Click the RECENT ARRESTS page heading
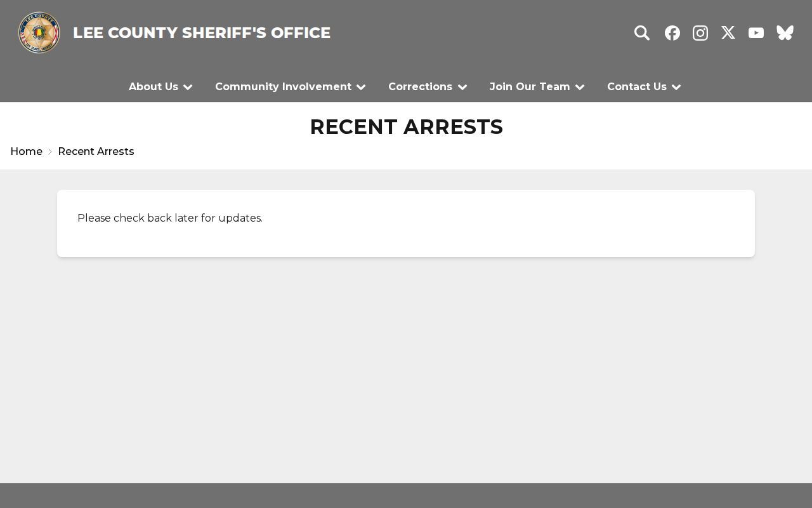Image resolution: width=812 pixels, height=508 pixels. (406, 126)
